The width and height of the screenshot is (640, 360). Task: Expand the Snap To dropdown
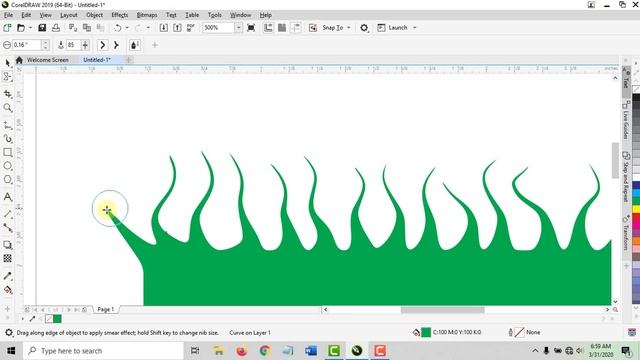point(349,28)
